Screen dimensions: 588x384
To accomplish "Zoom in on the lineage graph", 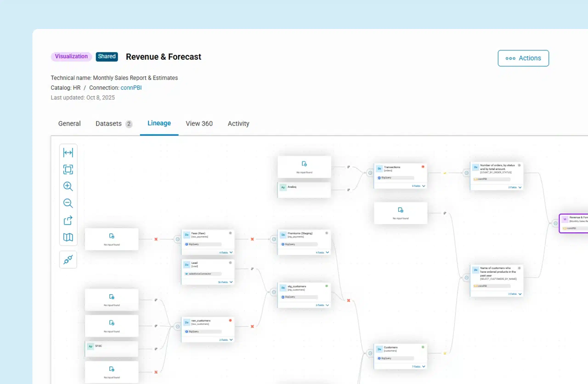I will pos(68,186).
